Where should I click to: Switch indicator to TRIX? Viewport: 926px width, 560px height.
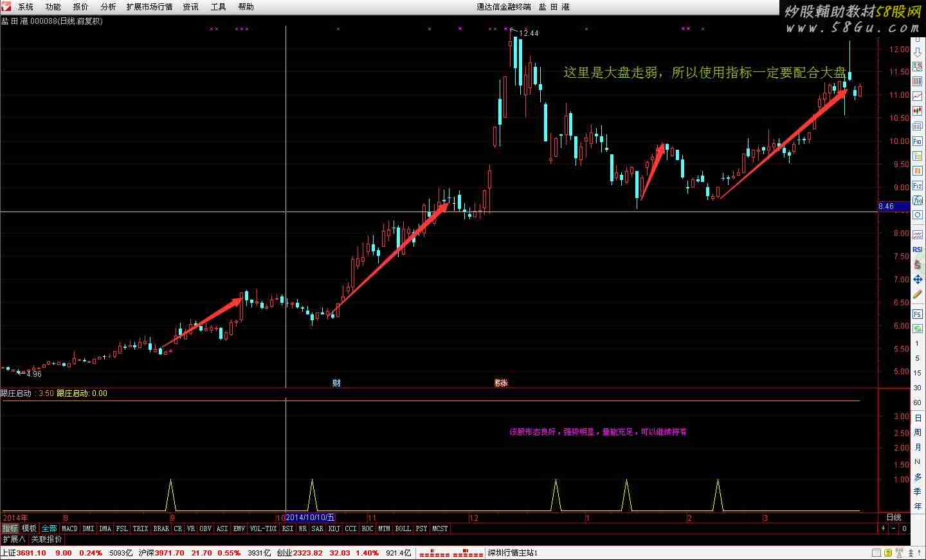[x=140, y=528]
